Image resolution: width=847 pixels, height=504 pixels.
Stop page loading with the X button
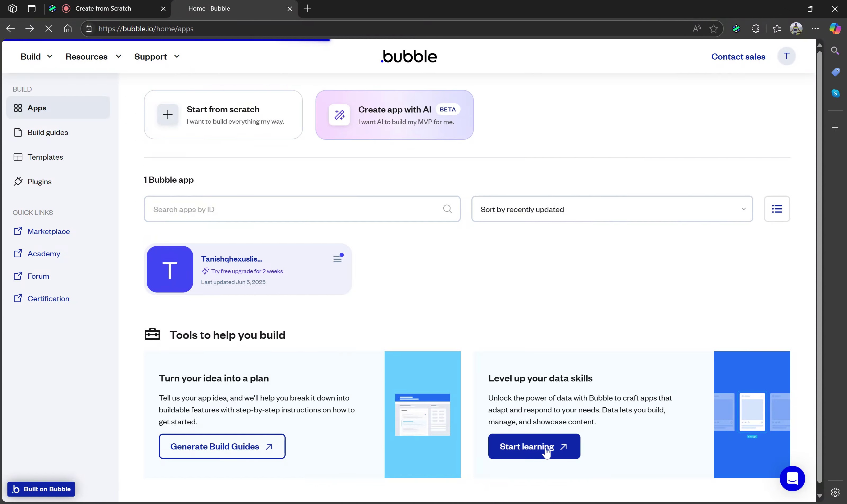(x=48, y=29)
